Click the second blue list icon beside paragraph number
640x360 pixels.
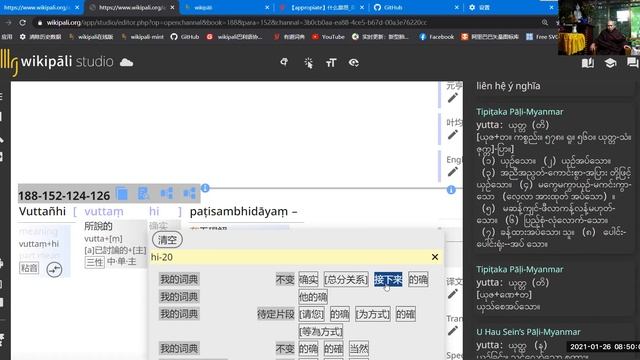(143, 193)
